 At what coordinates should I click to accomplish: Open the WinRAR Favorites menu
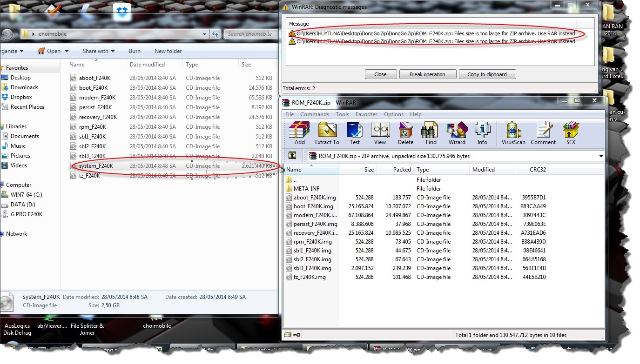tap(366, 114)
